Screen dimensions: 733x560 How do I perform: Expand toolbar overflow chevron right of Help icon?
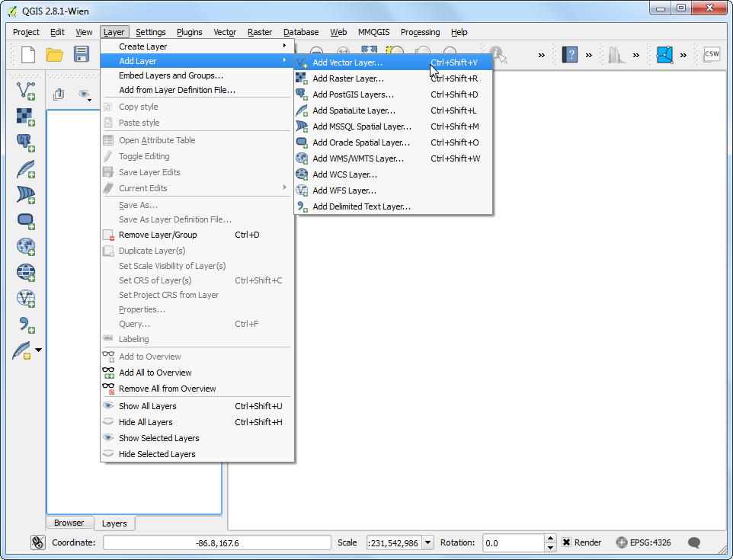[589, 55]
